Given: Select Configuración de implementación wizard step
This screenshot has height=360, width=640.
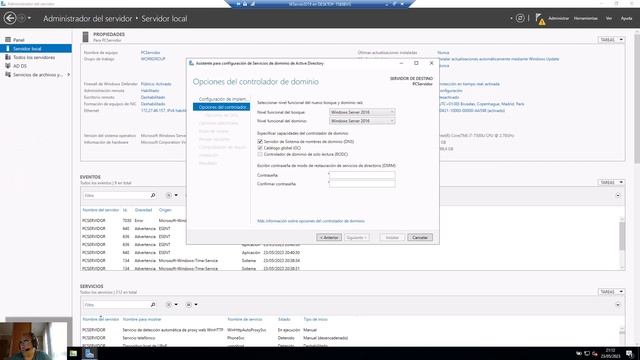Looking at the screenshot, I should coord(222,99).
